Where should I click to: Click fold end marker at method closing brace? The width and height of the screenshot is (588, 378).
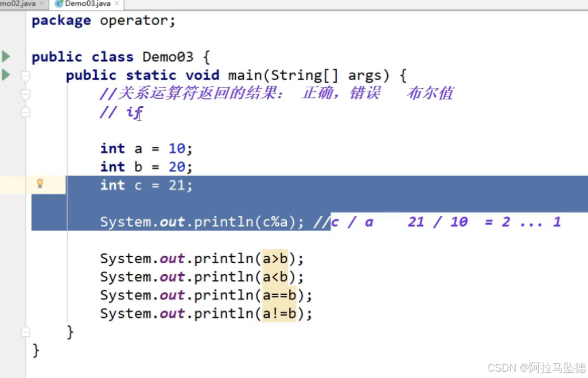pos(25,332)
